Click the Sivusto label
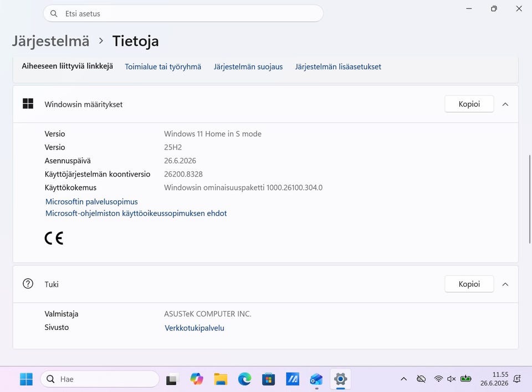The width and height of the screenshot is (532, 392). tap(57, 327)
